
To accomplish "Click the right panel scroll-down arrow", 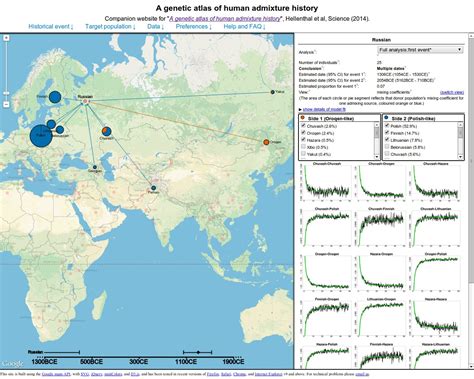I will [x=471, y=366].
